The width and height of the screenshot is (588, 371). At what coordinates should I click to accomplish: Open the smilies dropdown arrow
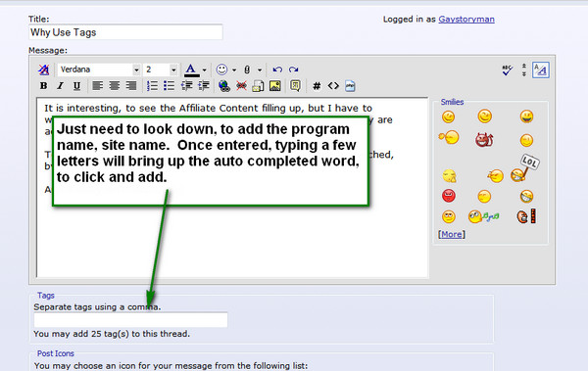pyautogui.click(x=234, y=70)
